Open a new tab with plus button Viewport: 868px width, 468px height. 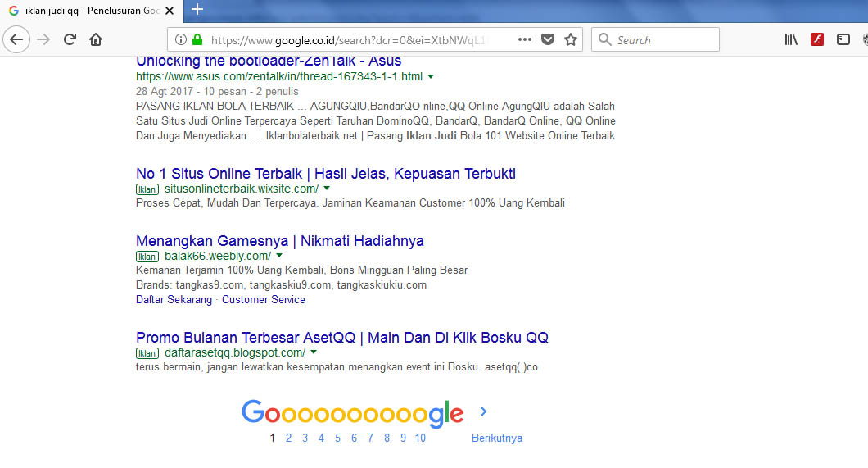[x=197, y=9]
